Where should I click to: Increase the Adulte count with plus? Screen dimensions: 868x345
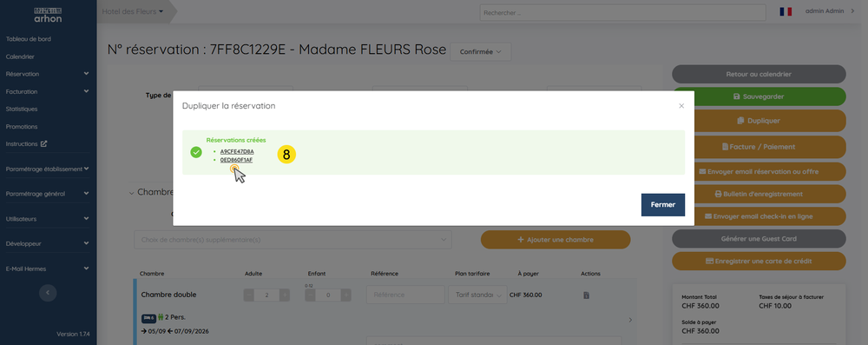point(285,295)
